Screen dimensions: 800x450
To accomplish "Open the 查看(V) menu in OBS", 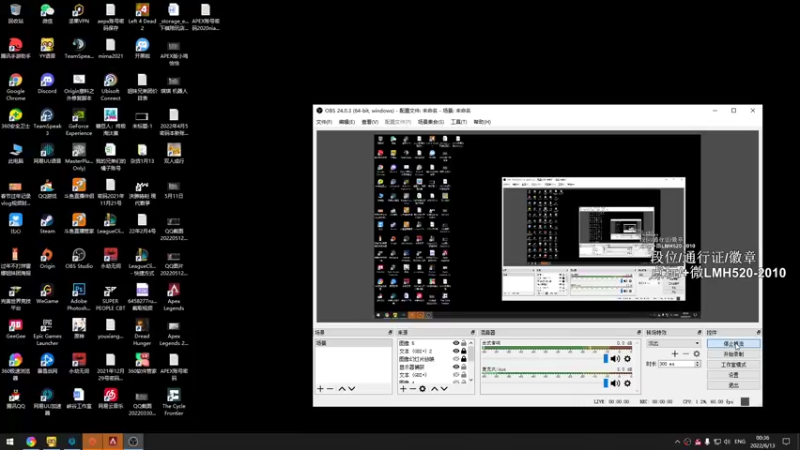I will click(370, 122).
